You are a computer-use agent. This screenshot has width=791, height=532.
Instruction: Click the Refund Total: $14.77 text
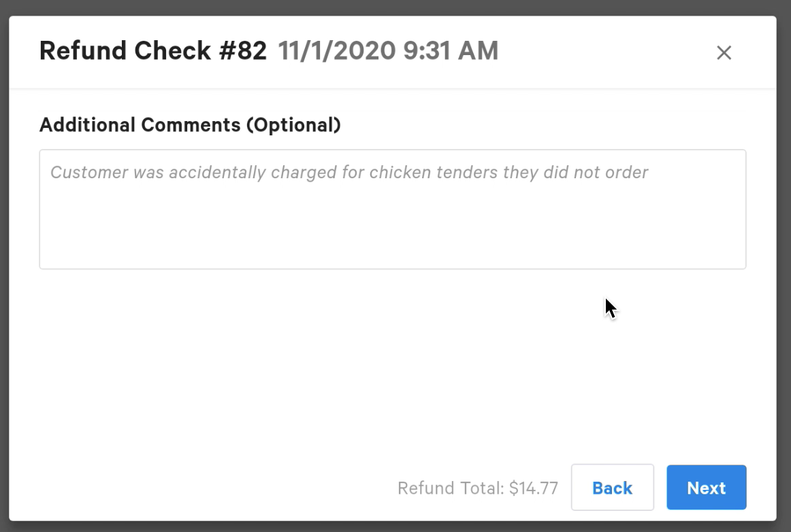click(478, 487)
